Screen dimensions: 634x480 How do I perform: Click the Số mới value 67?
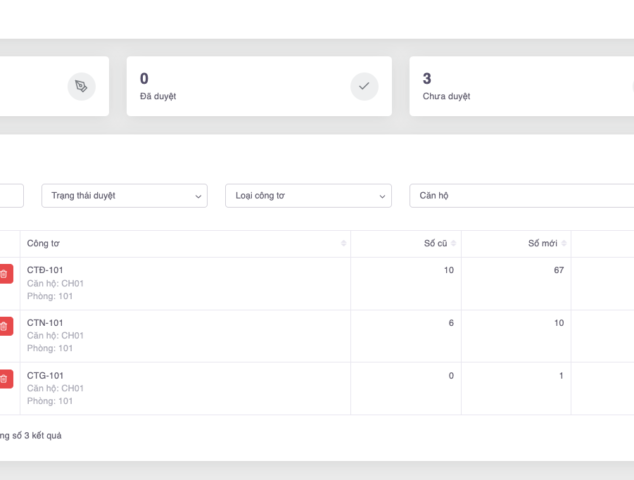[558, 270]
